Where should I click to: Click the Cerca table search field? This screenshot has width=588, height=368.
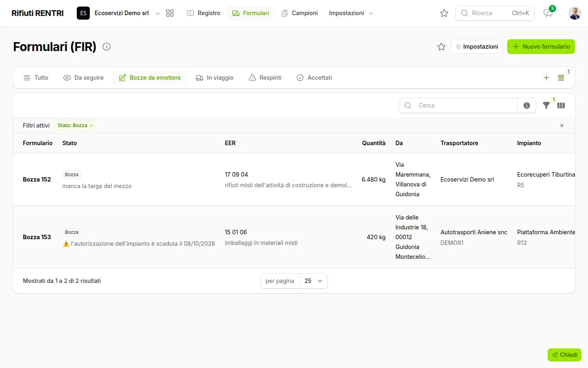click(x=458, y=105)
